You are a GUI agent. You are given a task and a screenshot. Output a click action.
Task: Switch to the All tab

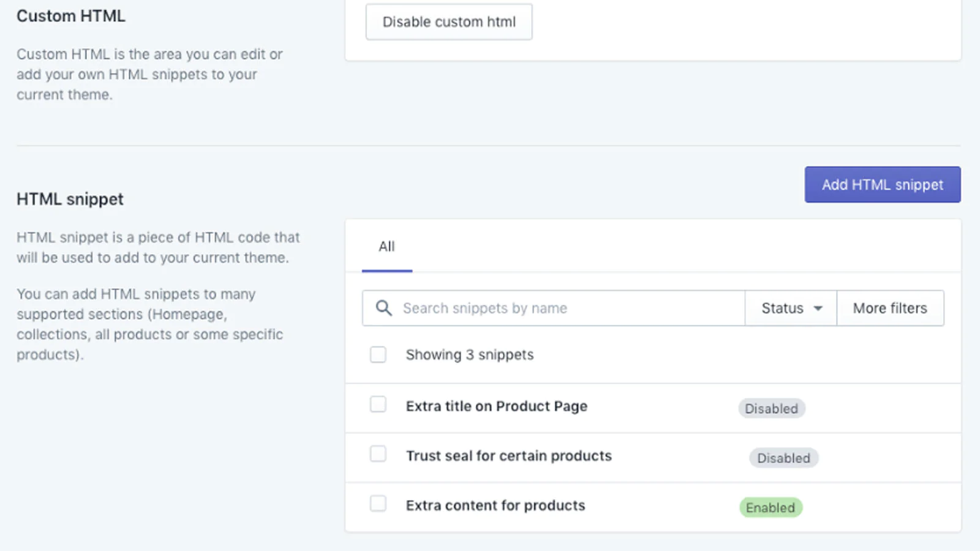point(386,247)
